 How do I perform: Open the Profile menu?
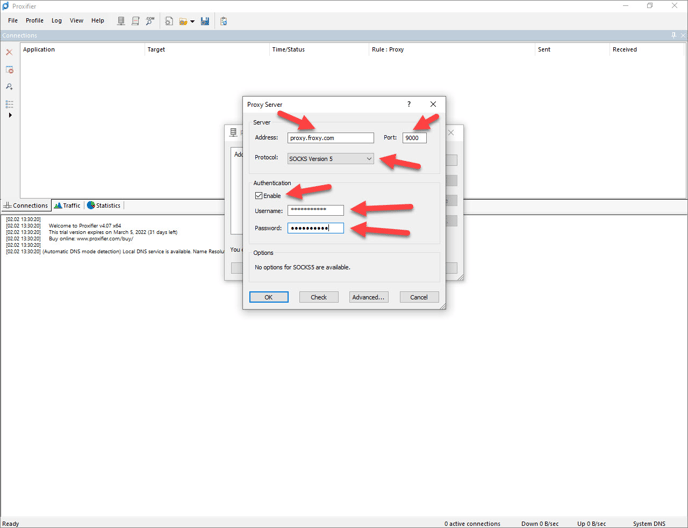pos(34,21)
